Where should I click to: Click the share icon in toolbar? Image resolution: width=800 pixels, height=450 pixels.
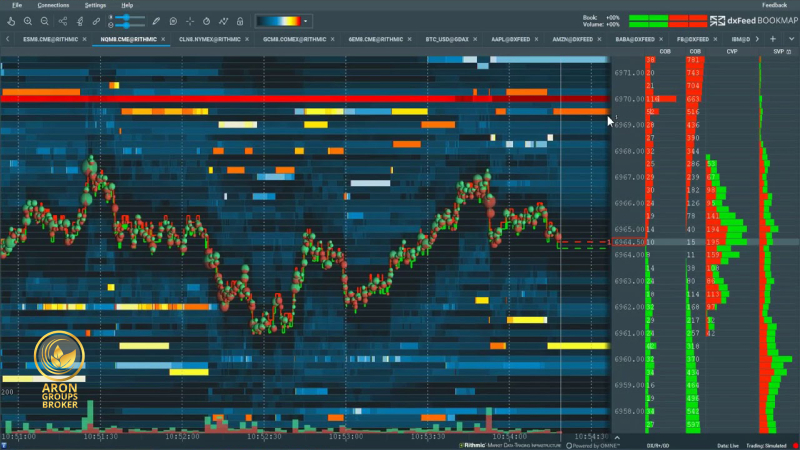click(63, 21)
